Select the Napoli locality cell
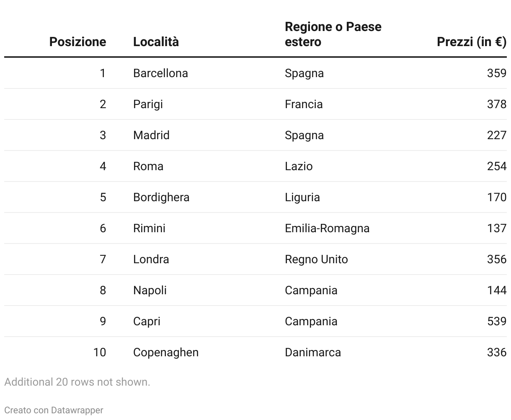Screen dimensions: 511x420 coord(150,290)
